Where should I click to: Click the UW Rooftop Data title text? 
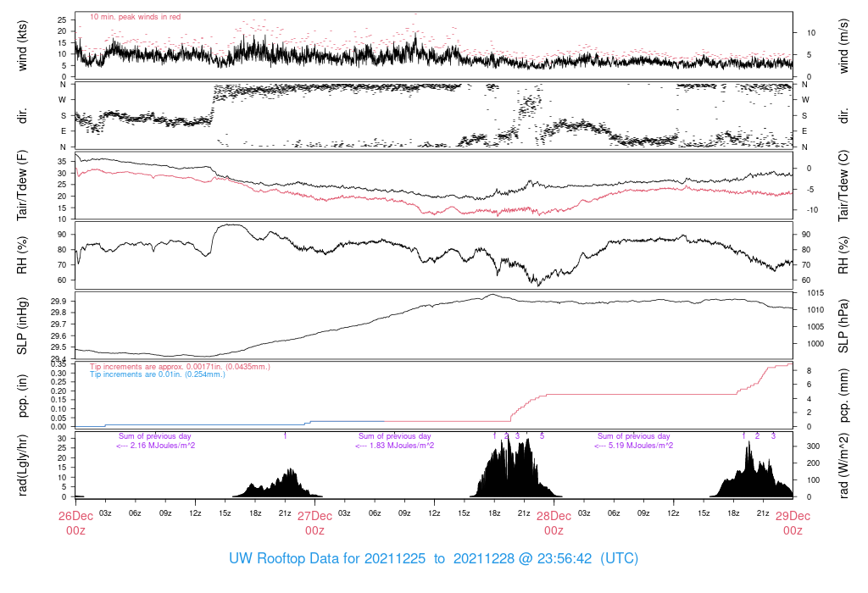point(433,559)
